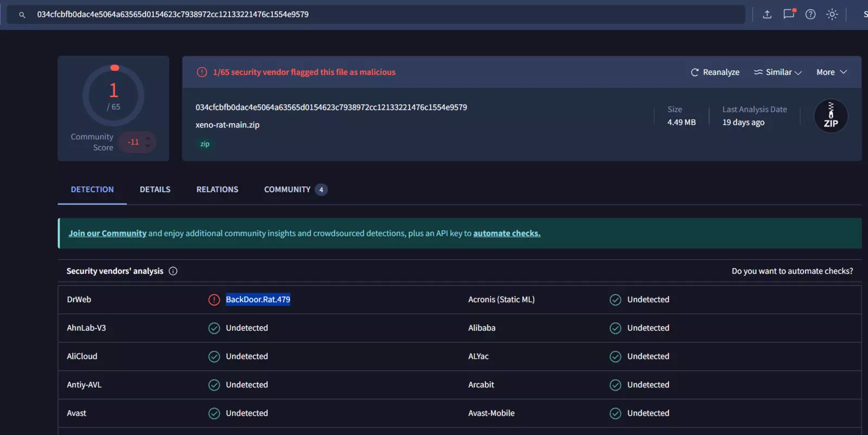Click the Acronis (Static ML) undetected check icon
Screen dimensions: 868x435
pyautogui.click(x=615, y=300)
